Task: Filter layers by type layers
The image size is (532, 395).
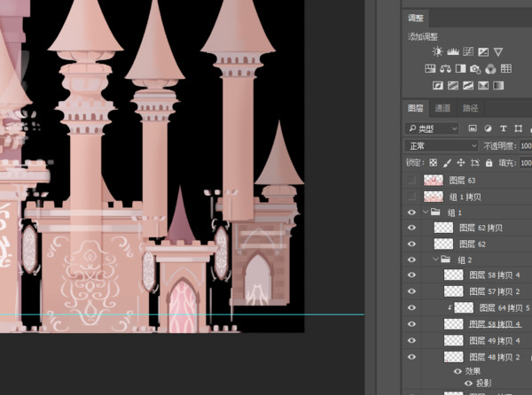Action: coord(503,128)
